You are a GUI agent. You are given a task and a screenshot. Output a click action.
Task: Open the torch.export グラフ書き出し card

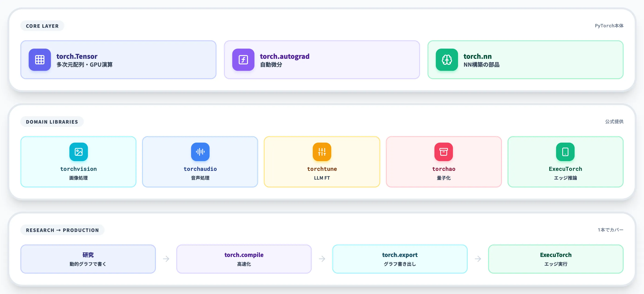coord(400,259)
